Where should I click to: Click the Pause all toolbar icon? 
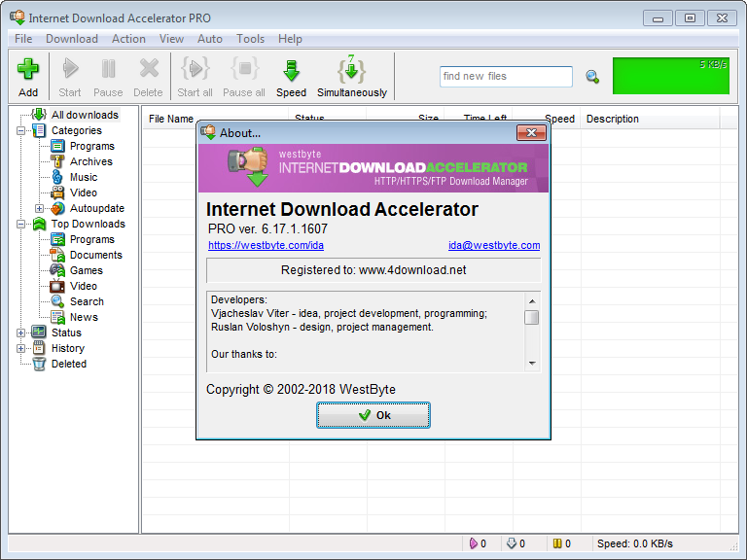[244, 69]
